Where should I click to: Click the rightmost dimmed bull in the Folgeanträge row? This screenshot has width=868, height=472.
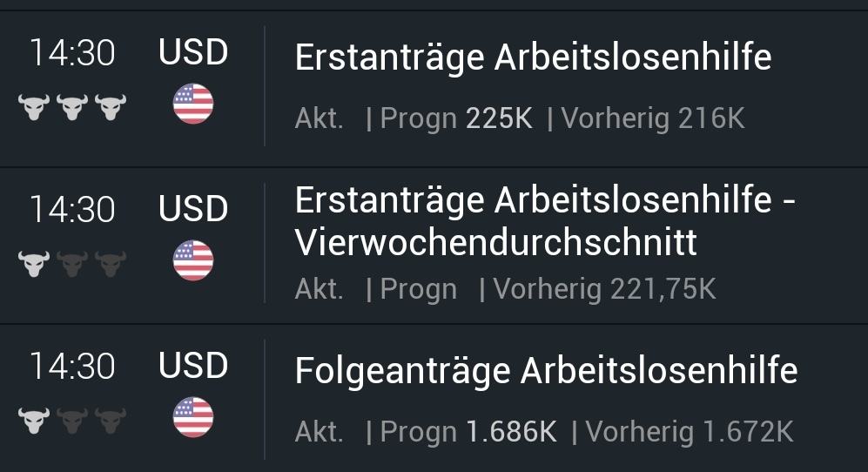tap(111, 421)
